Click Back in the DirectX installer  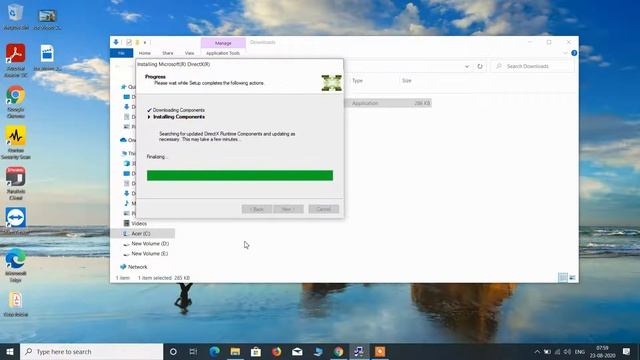(x=257, y=209)
